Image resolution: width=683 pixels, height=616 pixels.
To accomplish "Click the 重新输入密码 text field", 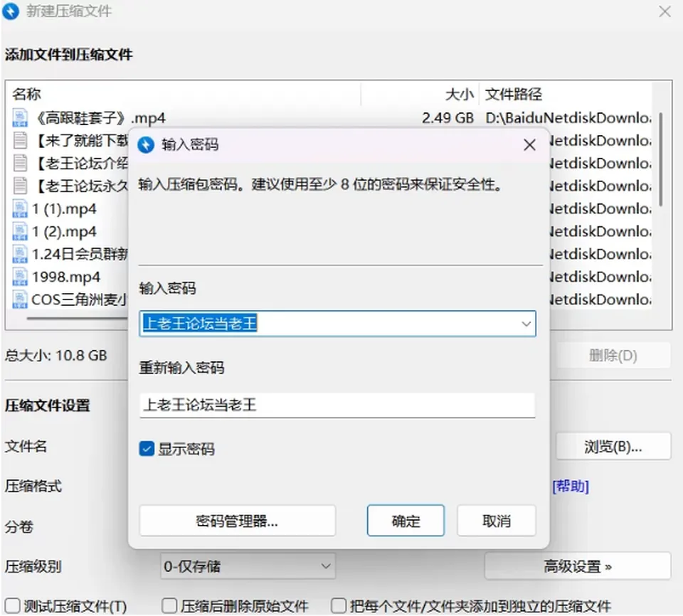I will 337,405.
